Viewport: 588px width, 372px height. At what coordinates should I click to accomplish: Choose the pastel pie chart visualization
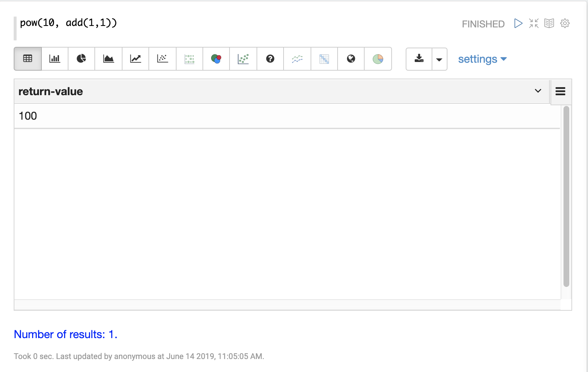point(378,59)
